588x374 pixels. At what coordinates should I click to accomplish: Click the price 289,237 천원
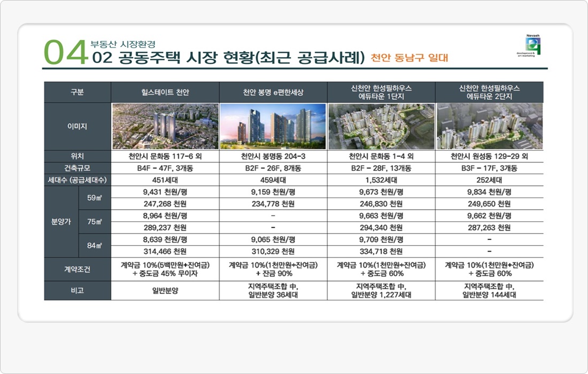[165, 228]
